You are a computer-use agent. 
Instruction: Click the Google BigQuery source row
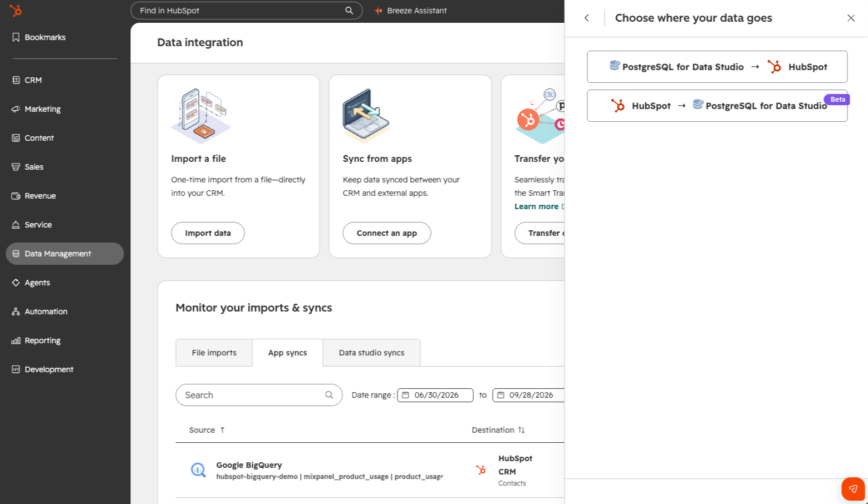coord(370,471)
